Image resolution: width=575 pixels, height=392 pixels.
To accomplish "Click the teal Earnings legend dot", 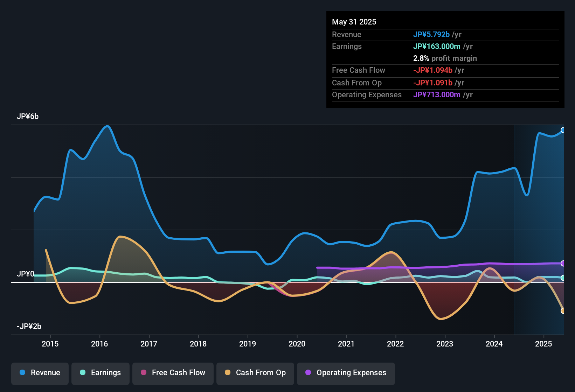I will coord(83,372).
